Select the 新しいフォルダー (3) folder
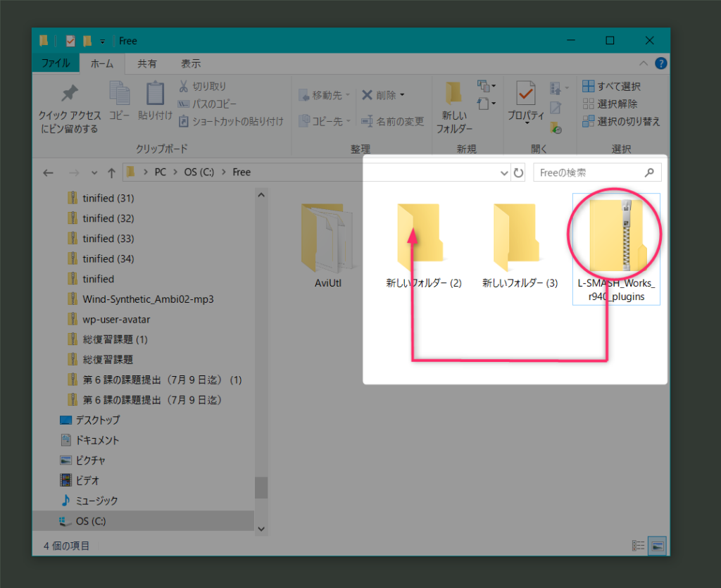This screenshot has width=721, height=588. point(520,246)
